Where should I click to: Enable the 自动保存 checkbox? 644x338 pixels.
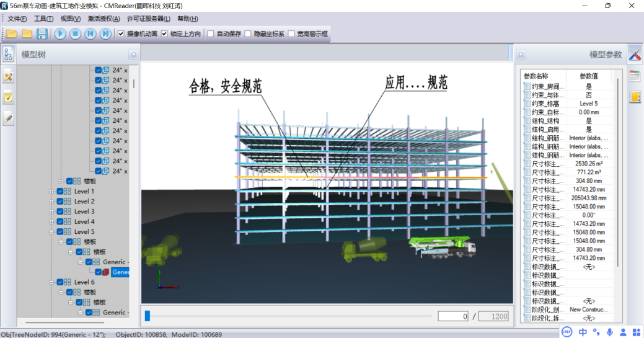point(211,33)
